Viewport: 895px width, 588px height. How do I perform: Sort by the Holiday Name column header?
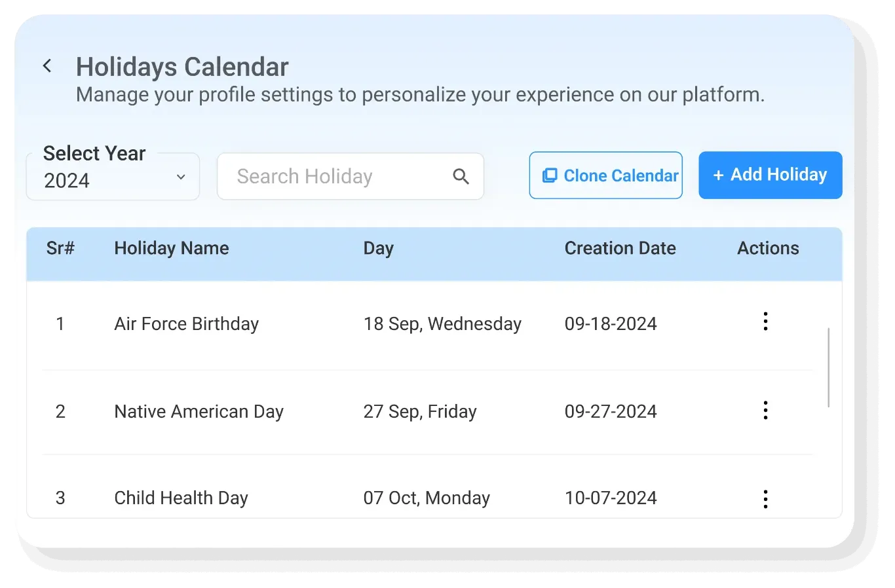(x=171, y=248)
